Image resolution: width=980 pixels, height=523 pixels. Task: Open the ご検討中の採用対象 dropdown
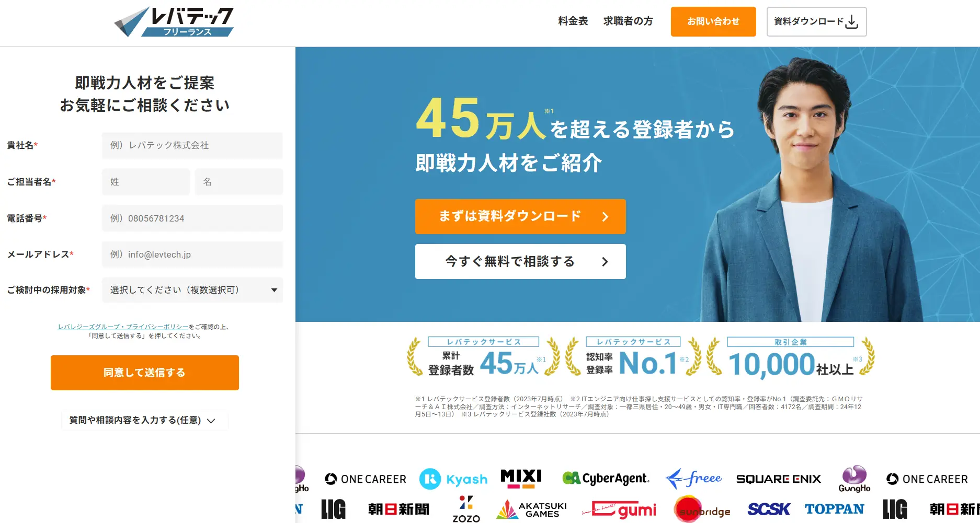[x=192, y=290]
